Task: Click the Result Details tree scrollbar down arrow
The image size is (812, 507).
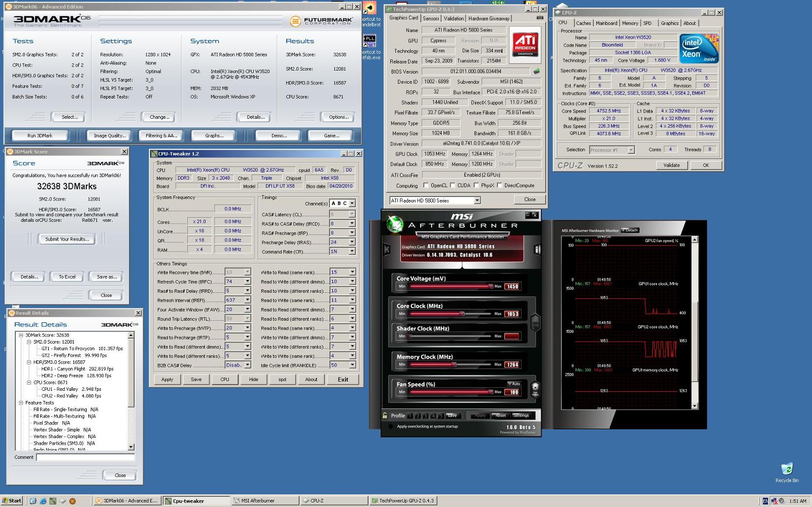Action: coord(131,447)
